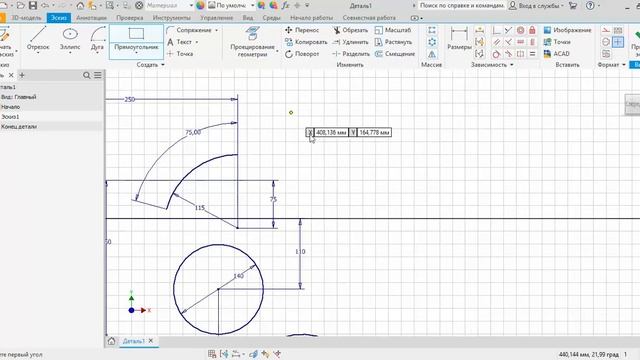Viewport: 640px width, 360px height.
Task: Select the Разделить split tool
Action: click(x=351, y=54)
